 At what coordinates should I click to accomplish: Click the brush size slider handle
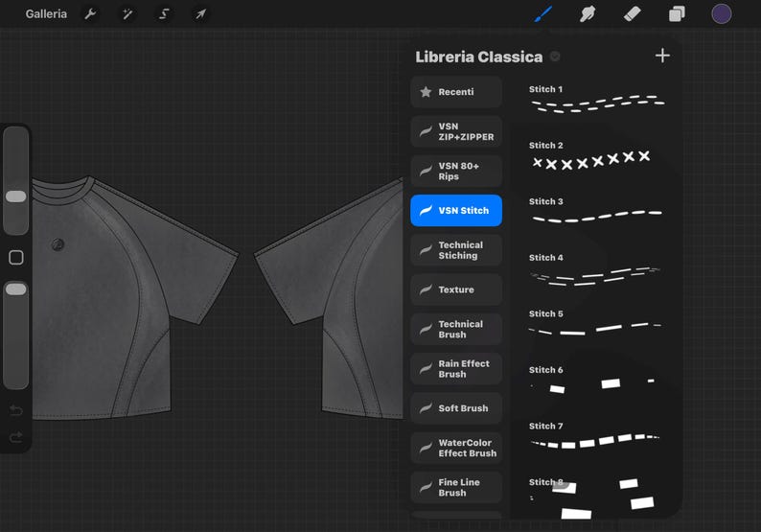point(15,197)
